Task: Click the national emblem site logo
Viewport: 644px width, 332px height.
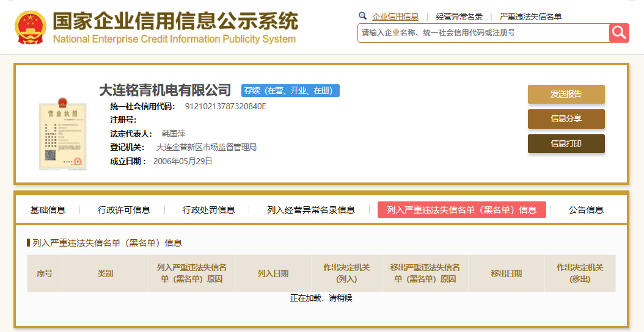Action: [x=31, y=27]
